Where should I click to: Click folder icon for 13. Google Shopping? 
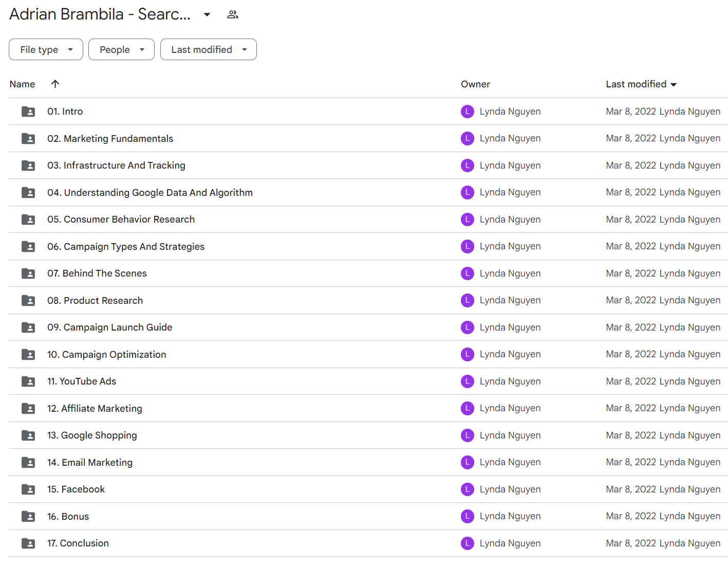pyautogui.click(x=28, y=435)
